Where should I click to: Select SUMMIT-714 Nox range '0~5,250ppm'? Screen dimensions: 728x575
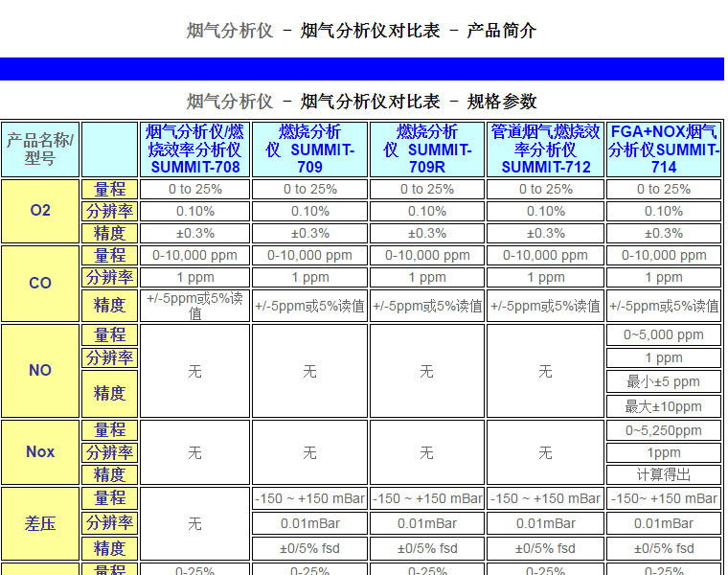[664, 430]
